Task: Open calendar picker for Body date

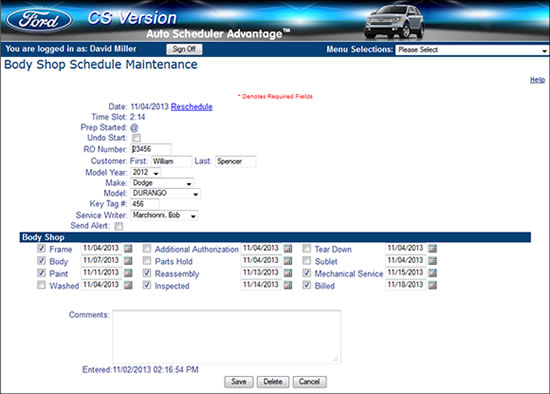Action: (x=128, y=261)
